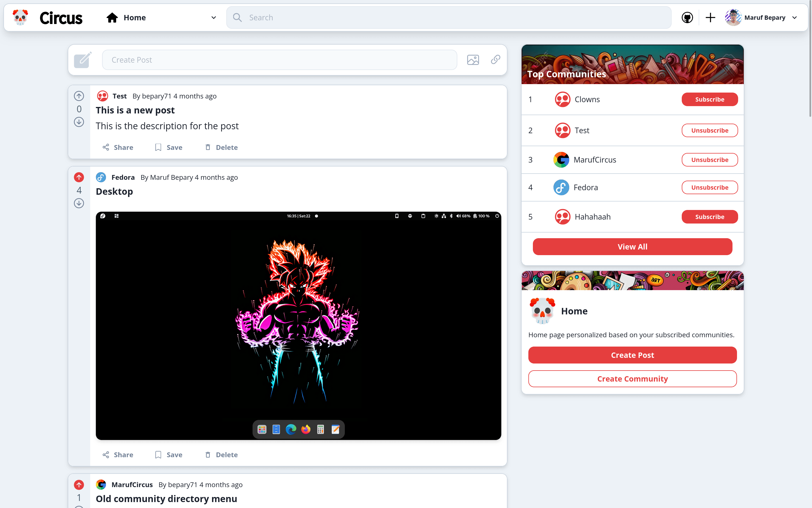Screen dimensions: 812x508
Task: Focus the Create Post input field
Action: point(279,60)
